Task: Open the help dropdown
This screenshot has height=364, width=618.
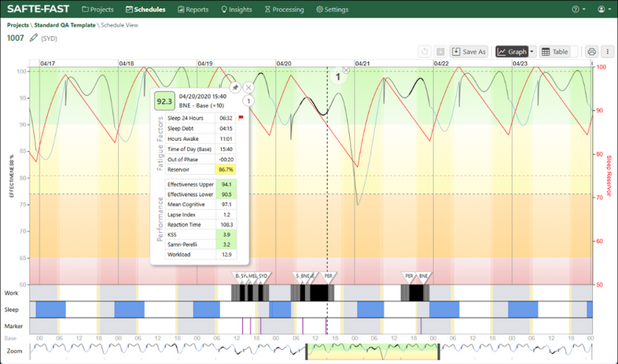Action: [x=579, y=9]
